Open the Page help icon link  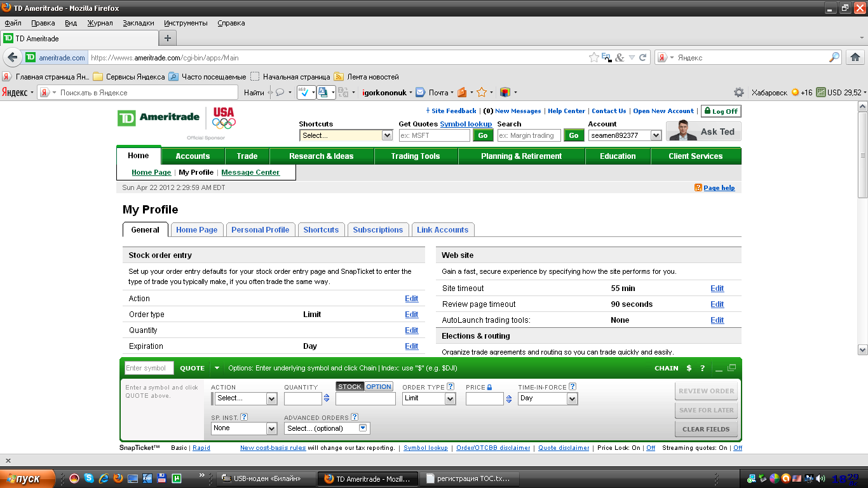698,188
